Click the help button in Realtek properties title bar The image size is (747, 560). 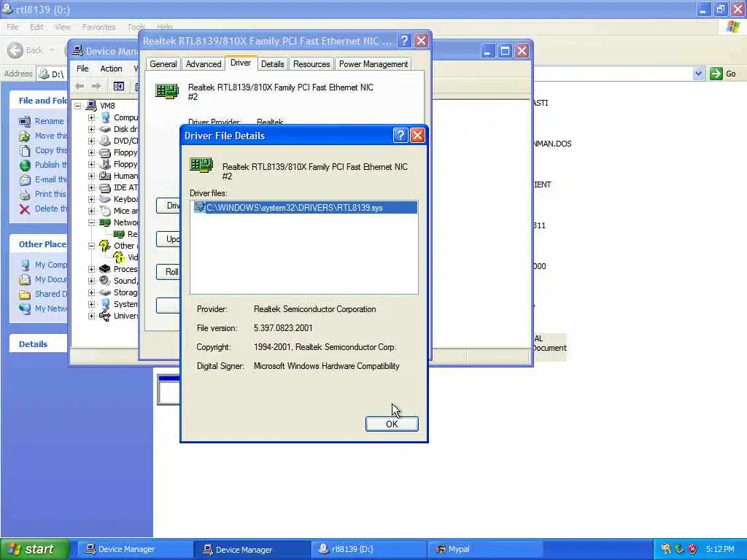click(404, 41)
